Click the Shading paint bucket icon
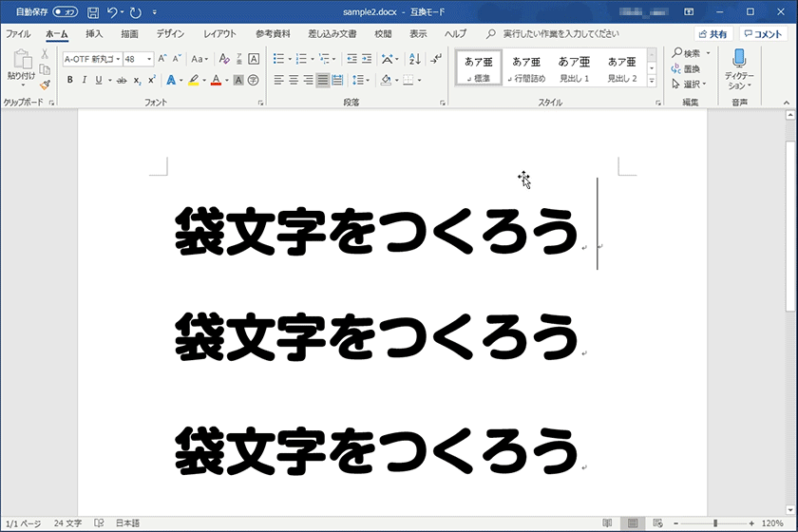The height and width of the screenshot is (532, 798). point(387,80)
